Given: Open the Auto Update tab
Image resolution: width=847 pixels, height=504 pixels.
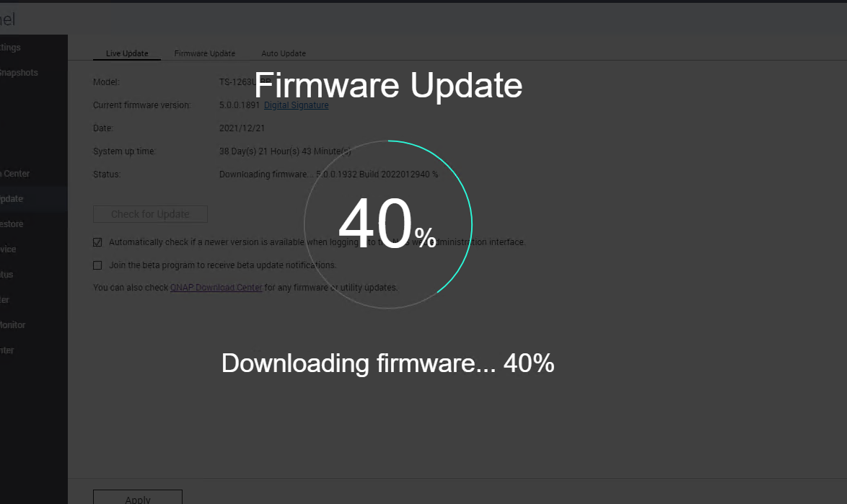Looking at the screenshot, I should pyautogui.click(x=284, y=53).
